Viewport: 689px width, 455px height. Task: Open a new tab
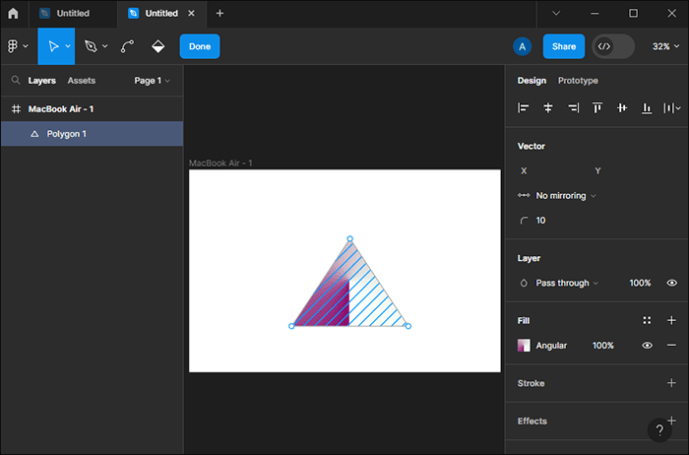(x=220, y=13)
